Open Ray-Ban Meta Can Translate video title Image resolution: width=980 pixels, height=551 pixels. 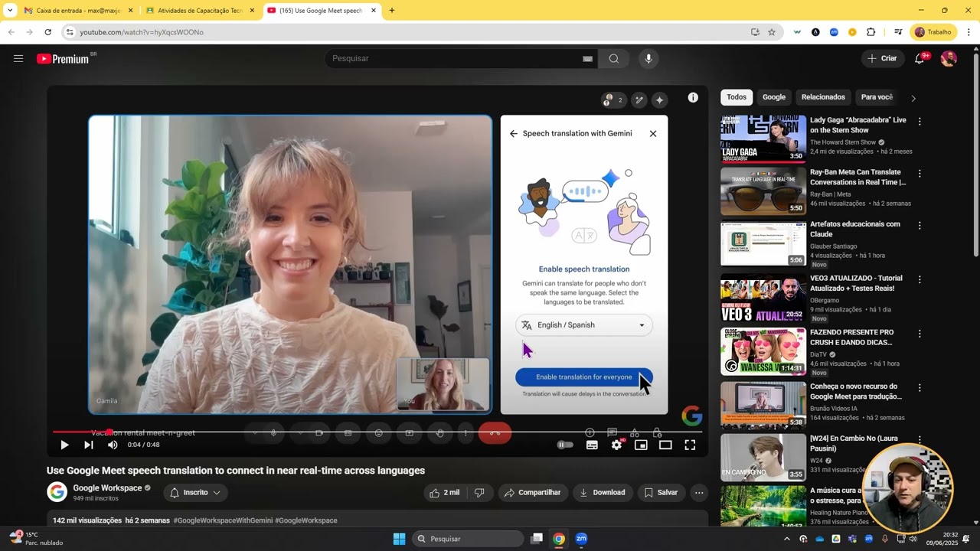coord(857,178)
